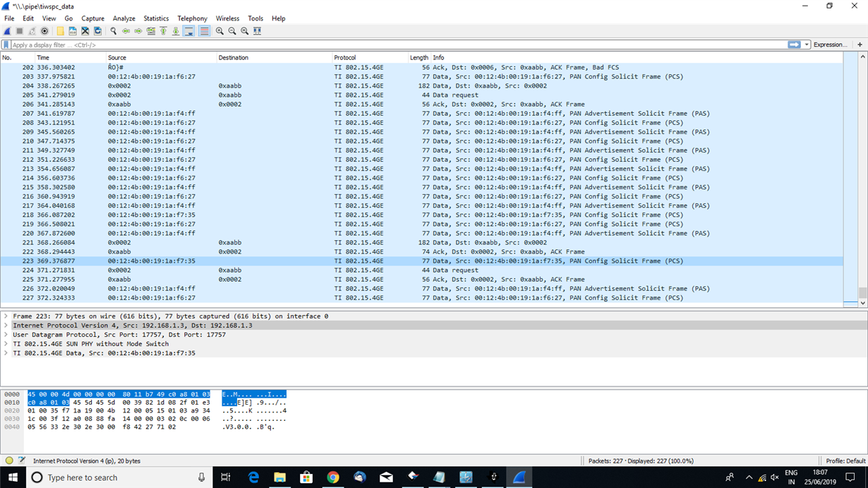Select packet 227 in the list

[422, 298]
